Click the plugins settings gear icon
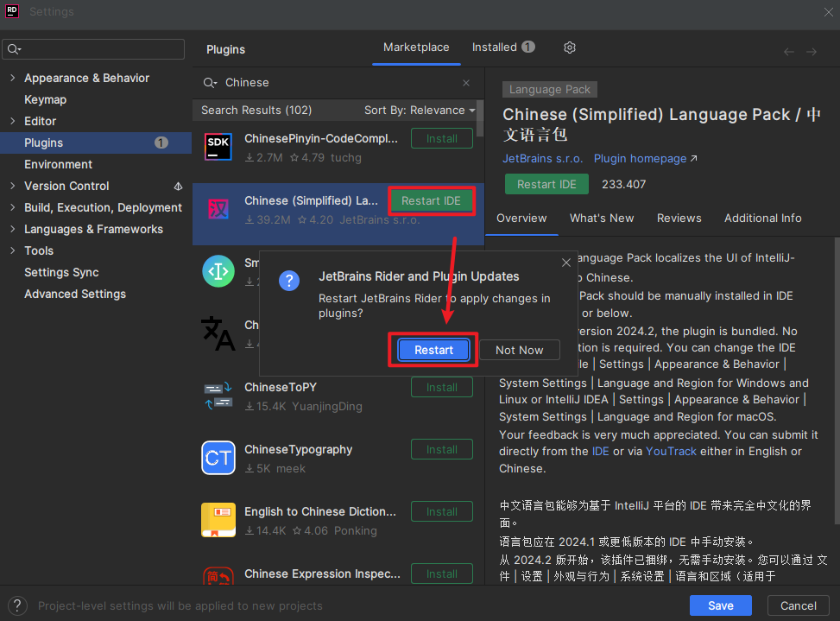Viewport: 840px width, 621px height. pos(570,48)
